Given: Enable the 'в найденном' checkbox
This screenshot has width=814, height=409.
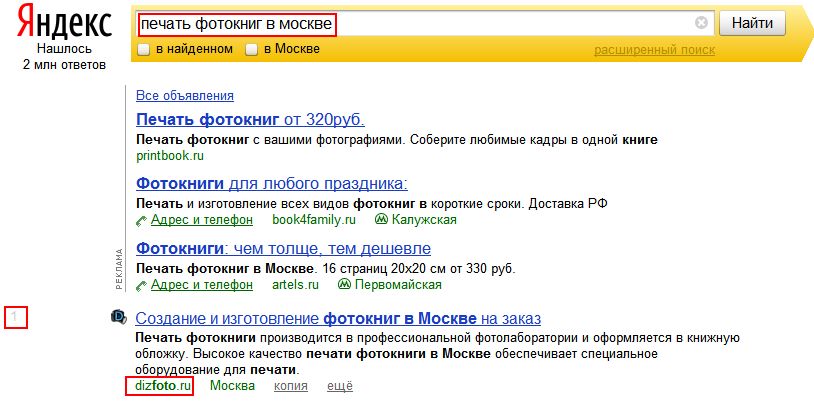Looking at the screenshot, I should coord(143,50).
